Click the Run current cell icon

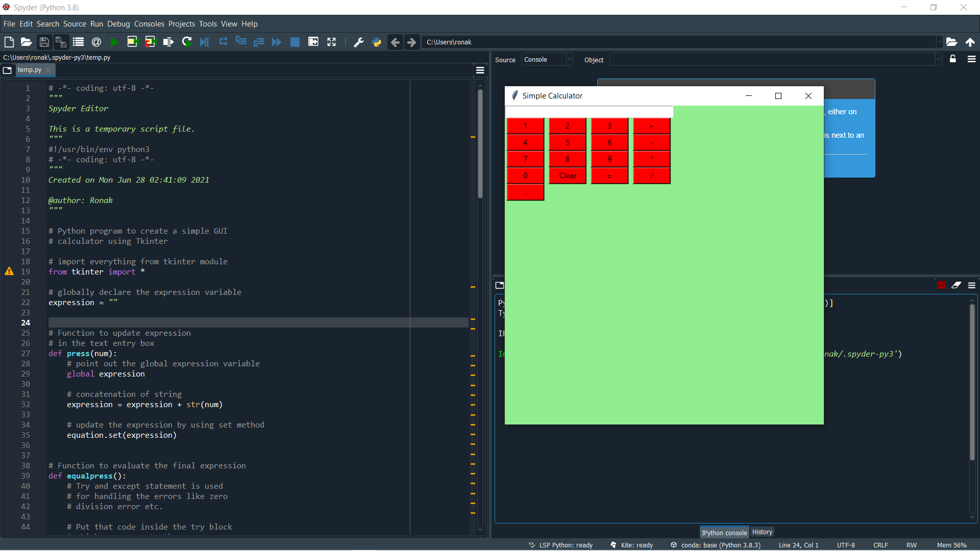point(132,42)
